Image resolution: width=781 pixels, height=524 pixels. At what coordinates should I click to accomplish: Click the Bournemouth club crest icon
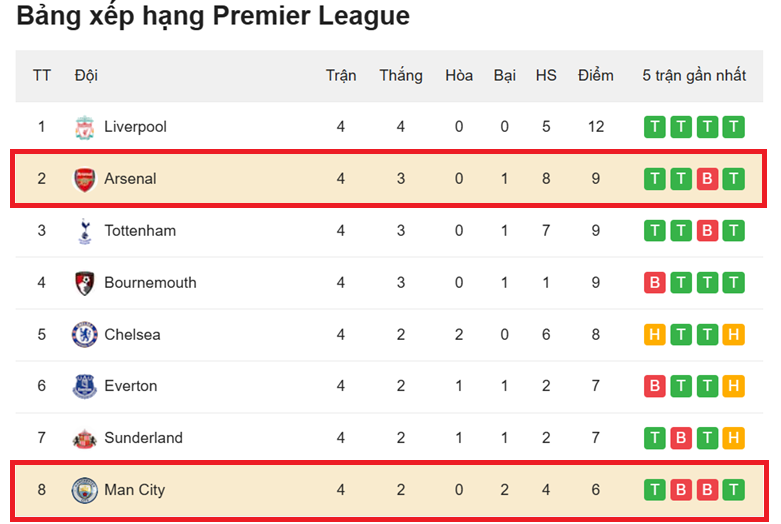click(84, 283)
